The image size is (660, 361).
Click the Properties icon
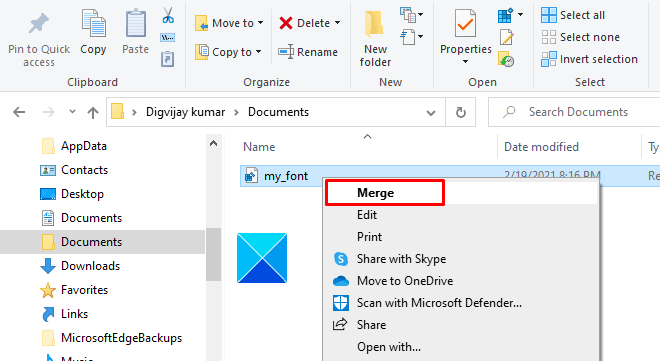[466, 24]
